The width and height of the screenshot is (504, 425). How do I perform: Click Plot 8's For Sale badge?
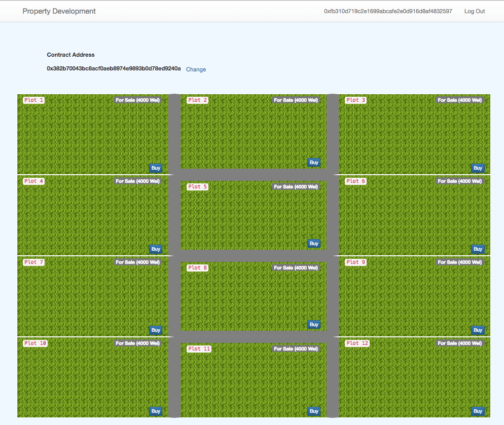[x=296, y=267]
